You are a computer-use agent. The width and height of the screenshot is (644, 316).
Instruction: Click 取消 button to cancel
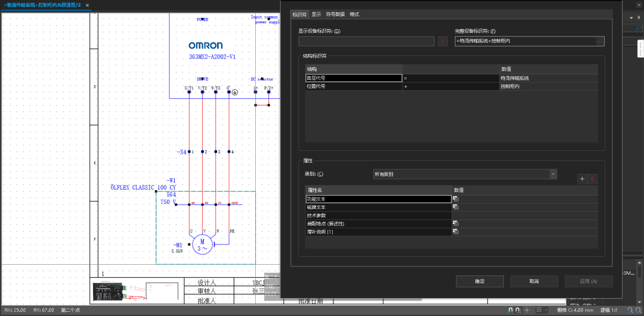click(x=533, y=281)
